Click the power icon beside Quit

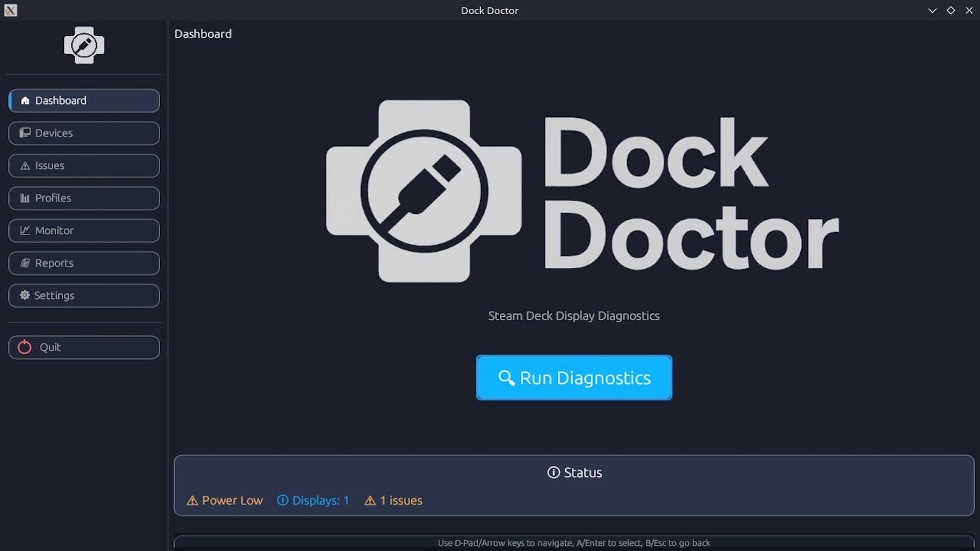point(24,347)
